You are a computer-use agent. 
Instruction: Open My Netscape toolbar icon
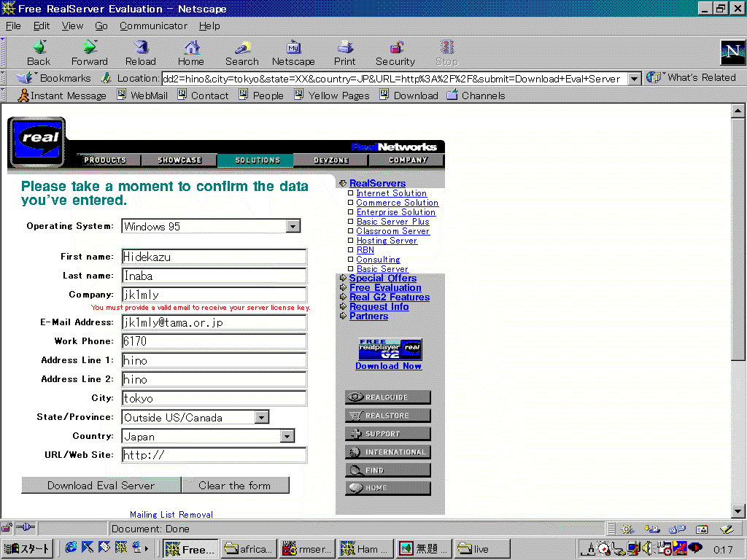(293, 52)
